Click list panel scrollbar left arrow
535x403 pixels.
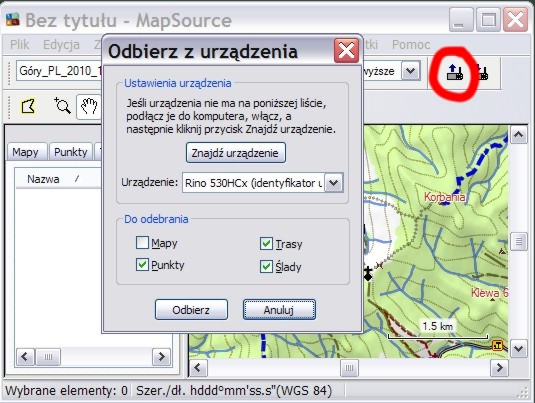point(25,357)
